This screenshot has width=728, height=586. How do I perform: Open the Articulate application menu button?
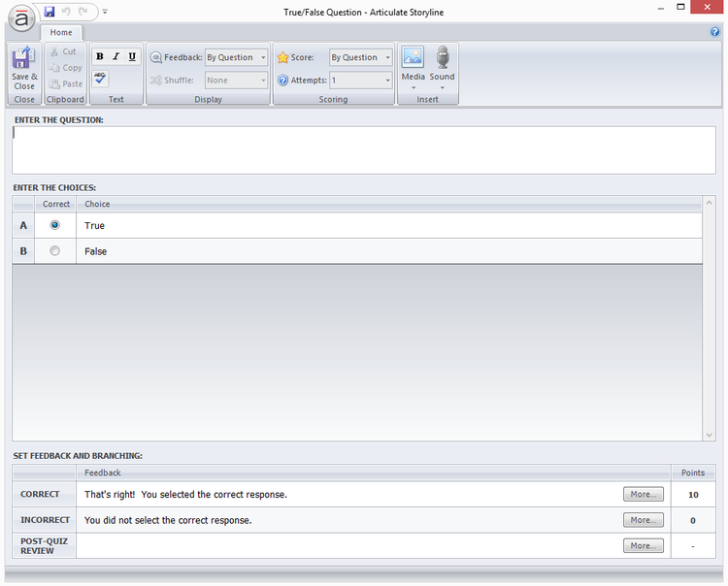pos(21,18)
